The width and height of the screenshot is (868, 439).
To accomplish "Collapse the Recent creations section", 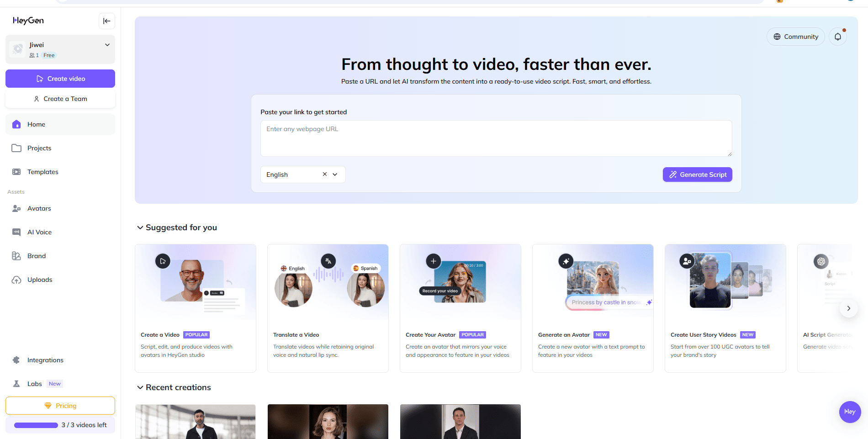I will coord(140,387).
